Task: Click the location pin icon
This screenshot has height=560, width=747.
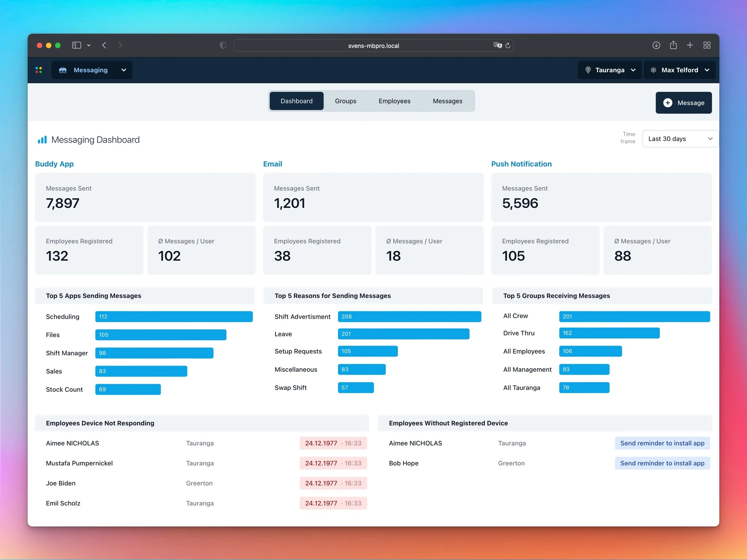Action: coord(588,70)
